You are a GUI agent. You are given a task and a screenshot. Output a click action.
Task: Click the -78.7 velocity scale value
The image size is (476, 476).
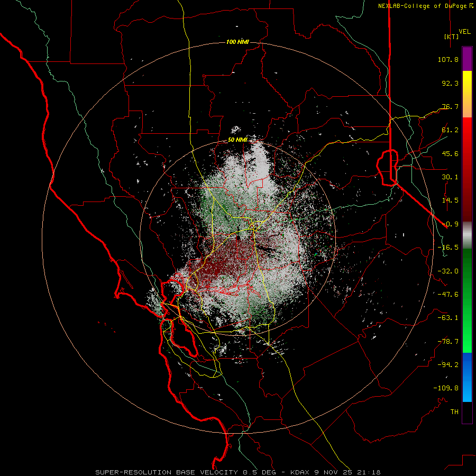tap(448, 342)
